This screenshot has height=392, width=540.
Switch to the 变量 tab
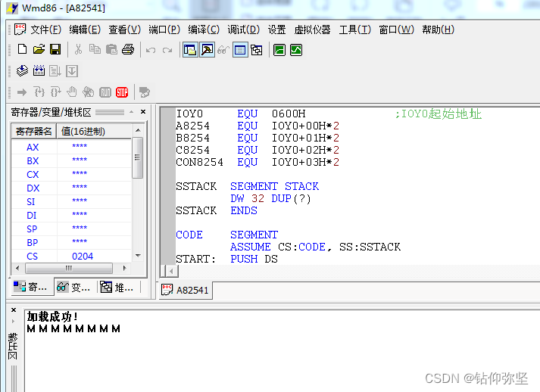(x=73, y=287)
